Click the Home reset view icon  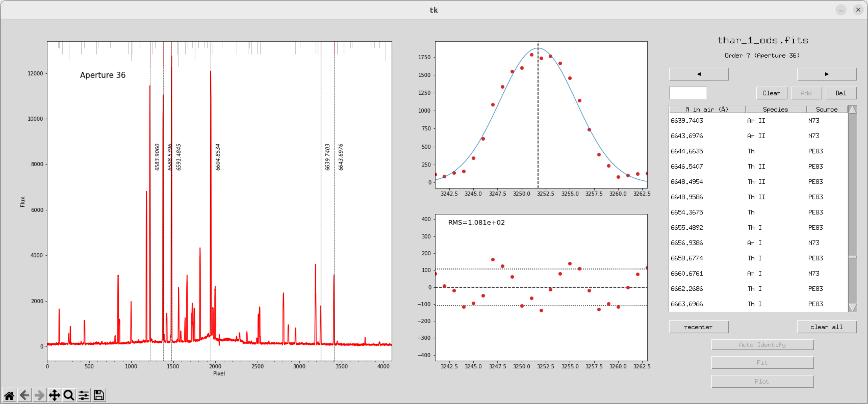9,395
